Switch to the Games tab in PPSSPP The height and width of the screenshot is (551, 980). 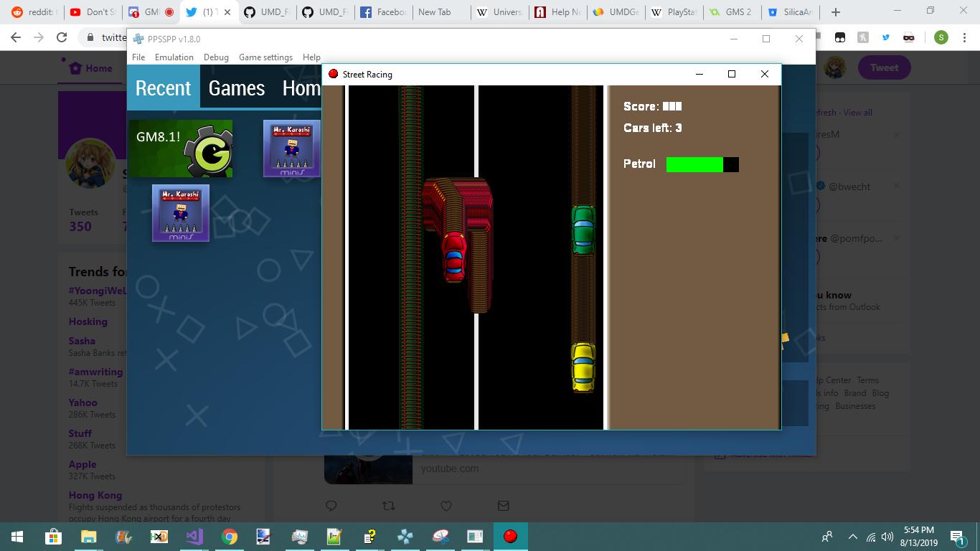pos(237,88)
